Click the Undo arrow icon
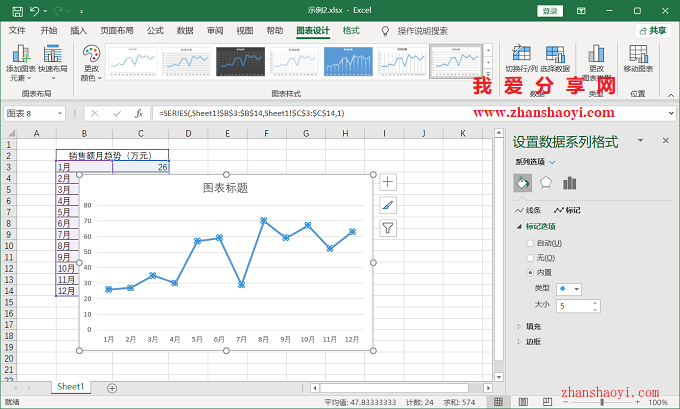The height and width of the screenshot is (409, 680). pos(35,11)
